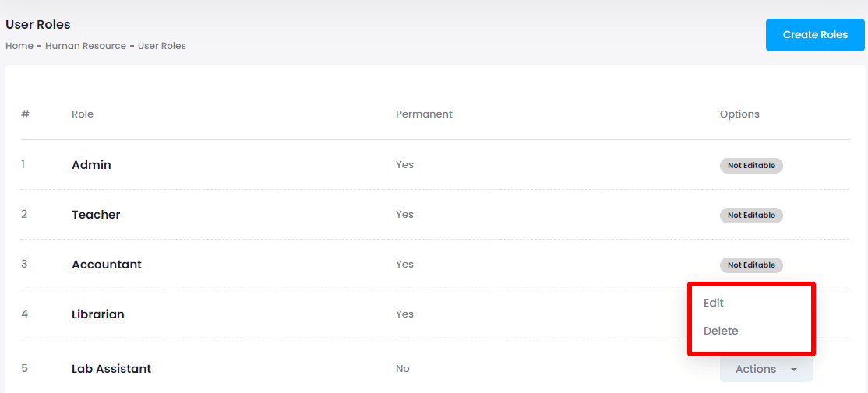Click the Permanent column header

424,114
